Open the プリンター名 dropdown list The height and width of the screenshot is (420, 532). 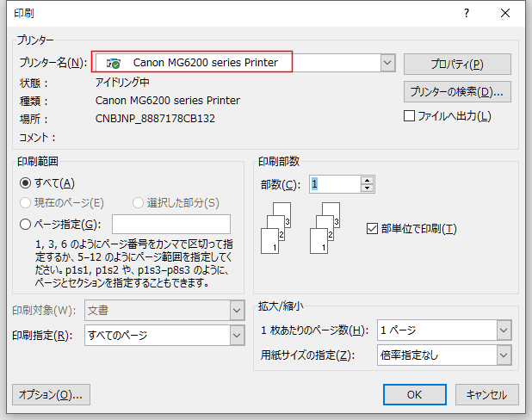387,63
